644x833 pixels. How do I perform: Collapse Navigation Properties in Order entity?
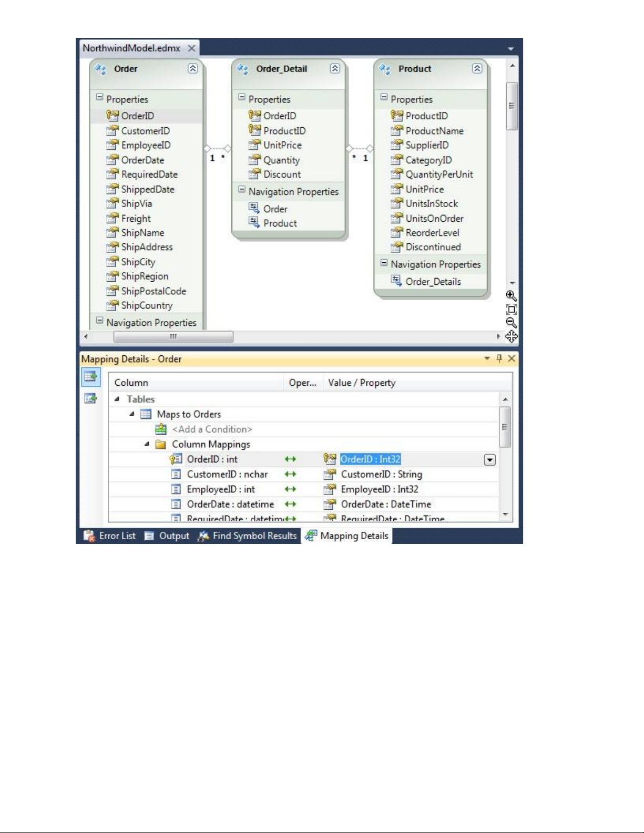tap(99, 321)
